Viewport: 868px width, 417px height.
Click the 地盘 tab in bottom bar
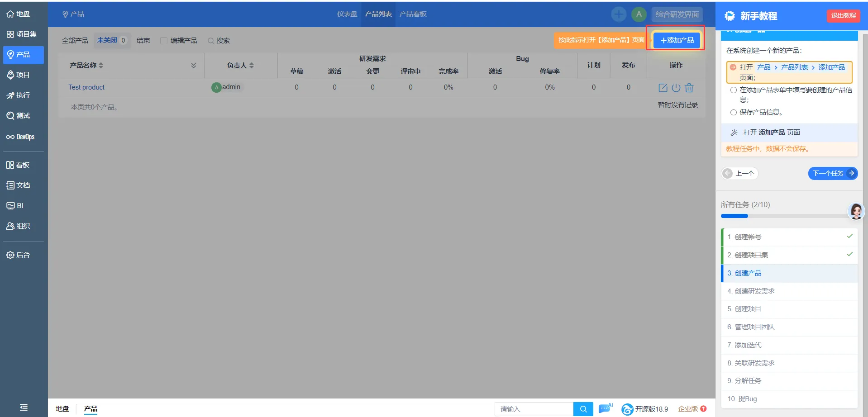62,409
